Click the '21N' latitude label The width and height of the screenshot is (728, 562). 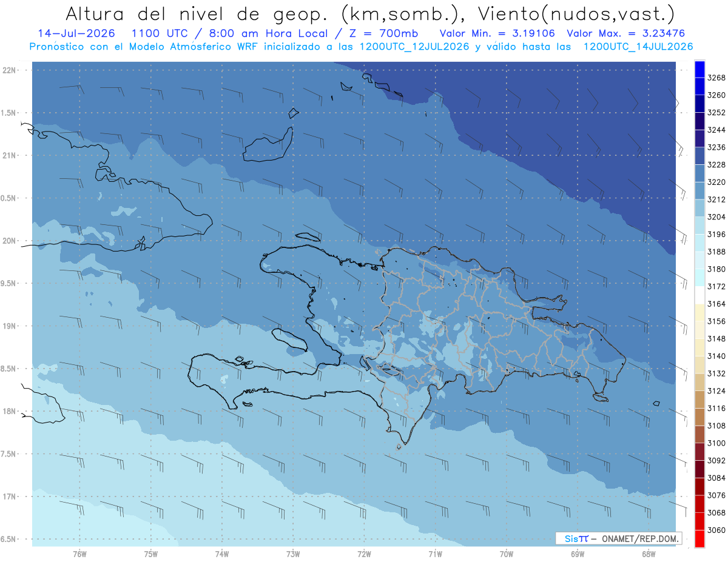pyautogui.click(x=10, y=156)
